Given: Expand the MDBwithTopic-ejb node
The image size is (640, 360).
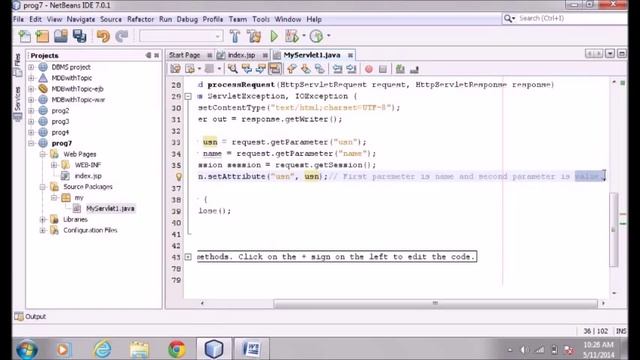Looking at the screenshot, I should (31, 89).
